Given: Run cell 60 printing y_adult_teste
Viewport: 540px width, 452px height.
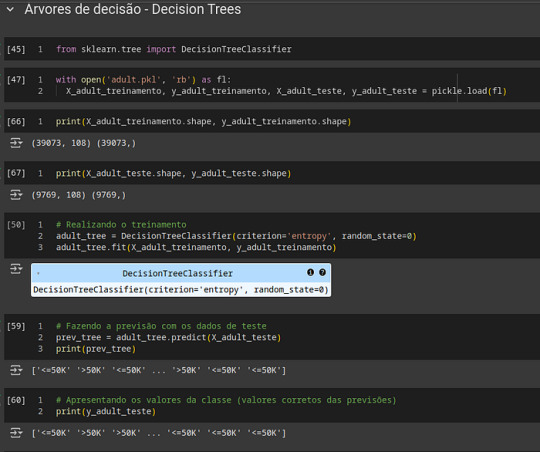Looking at the screenshot, I should click(16, 400).
